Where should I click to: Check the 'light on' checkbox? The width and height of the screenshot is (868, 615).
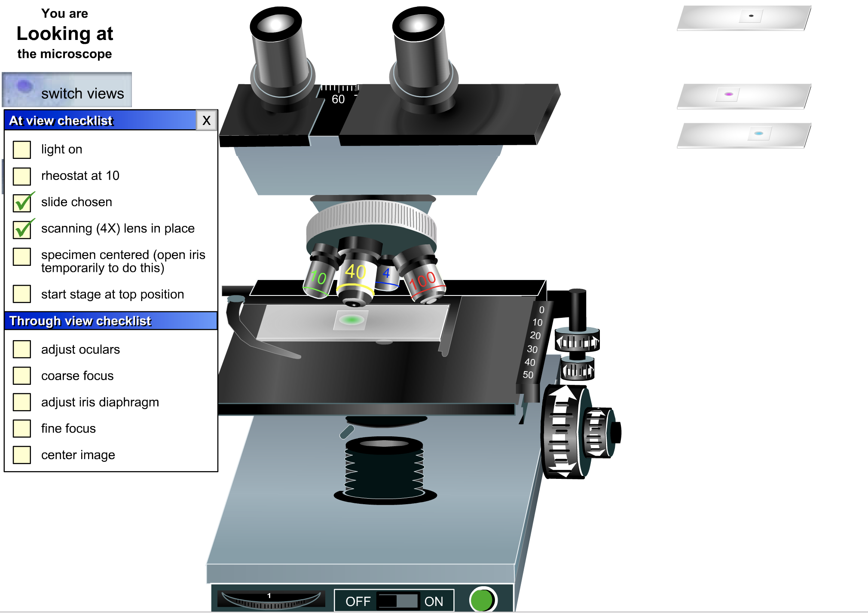click(22, 149)
